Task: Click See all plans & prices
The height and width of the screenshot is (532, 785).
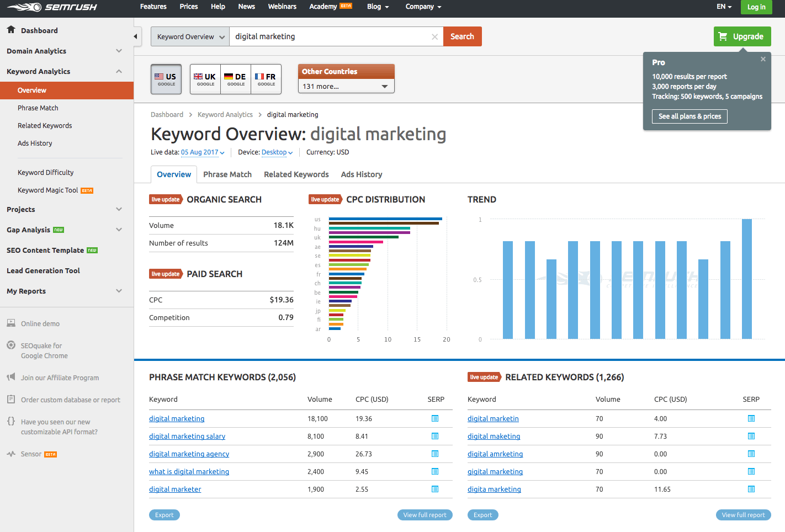Action: (689, 116)
